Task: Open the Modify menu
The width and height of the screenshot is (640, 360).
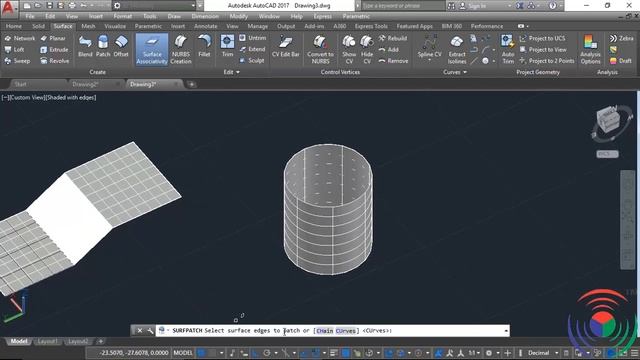Action: tap(238, 16)
